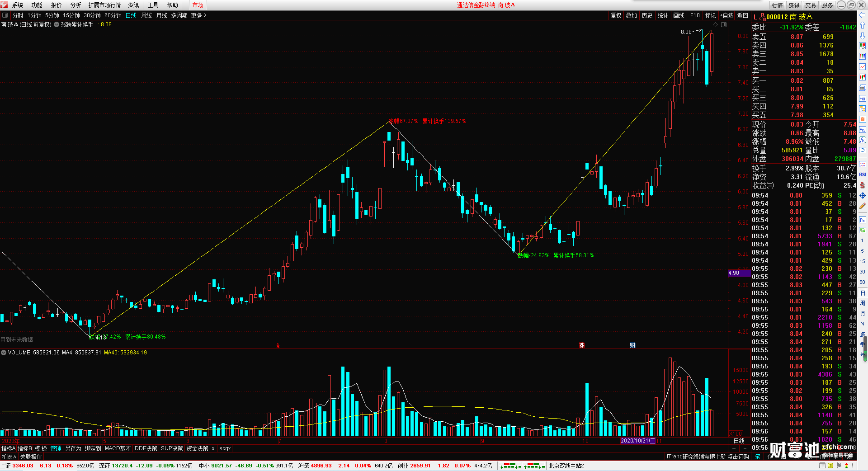Click the 行情 button at top right
The image size is (868, 471).
coord(777,5)
